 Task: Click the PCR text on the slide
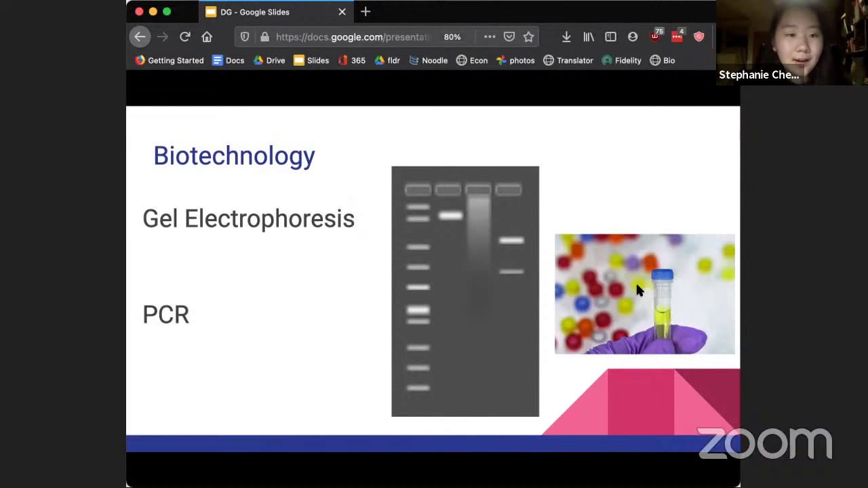(x=166, y=314)
